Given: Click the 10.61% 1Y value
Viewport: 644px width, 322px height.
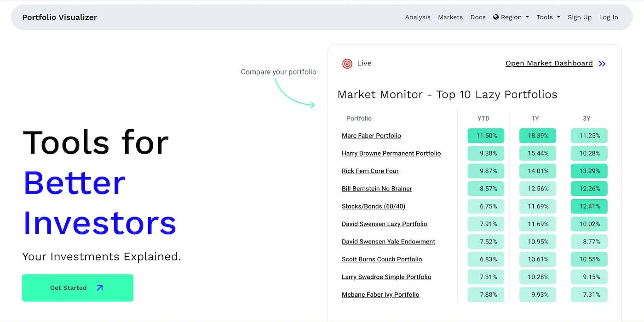Looking at the screenshot, I should (538, 259).
